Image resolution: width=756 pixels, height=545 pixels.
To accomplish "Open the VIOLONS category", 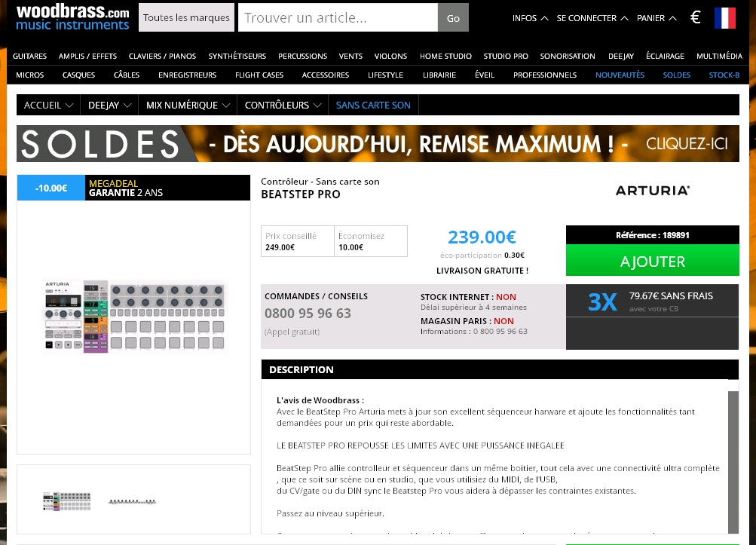I will [x=390, y=56].
